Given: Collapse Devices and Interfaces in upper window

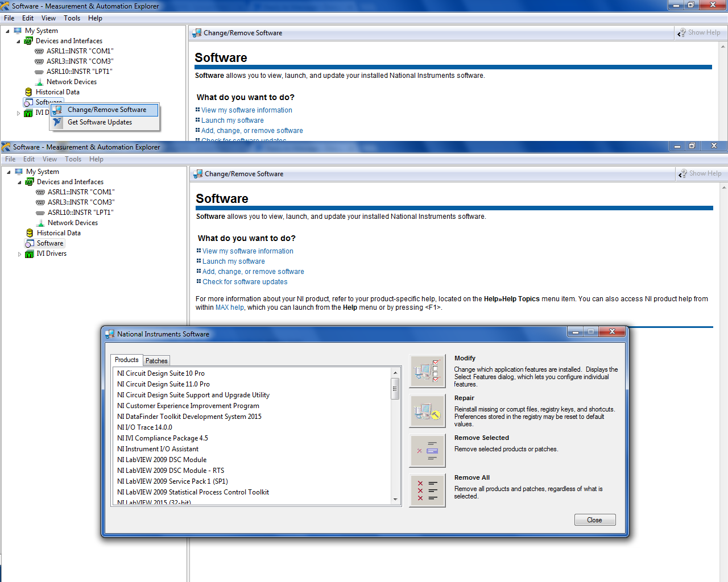Looking at the screenshot, I should coord(18,41).
